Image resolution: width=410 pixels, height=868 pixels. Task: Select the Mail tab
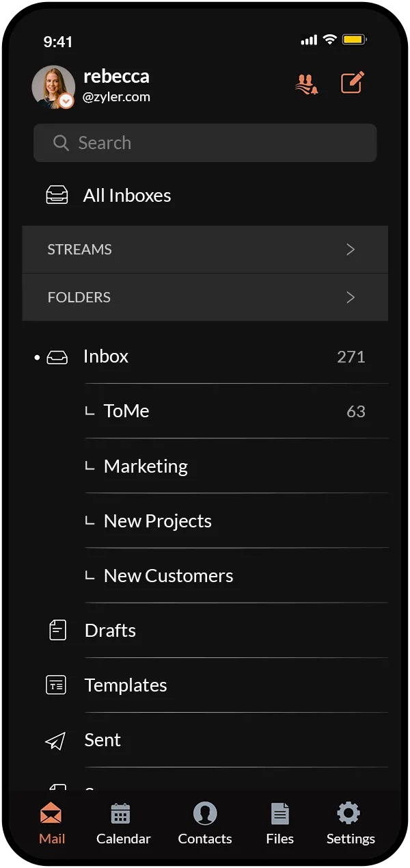click(52, 824)
